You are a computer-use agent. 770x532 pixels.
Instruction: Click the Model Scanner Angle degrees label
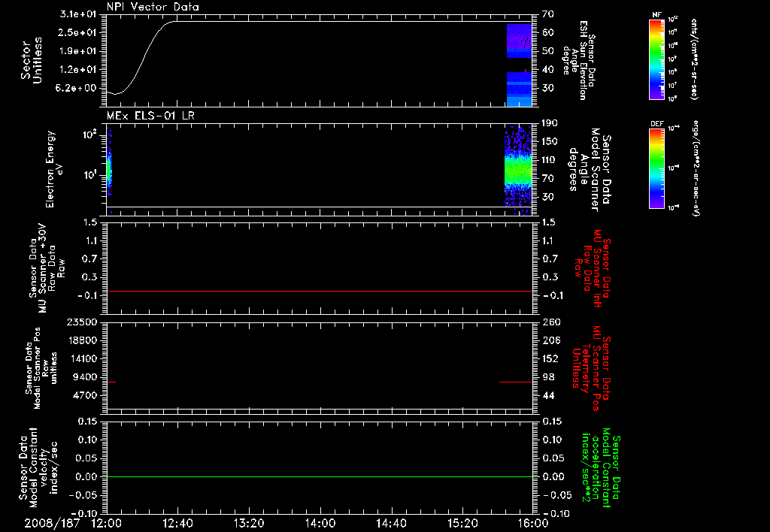pos(590,169)
